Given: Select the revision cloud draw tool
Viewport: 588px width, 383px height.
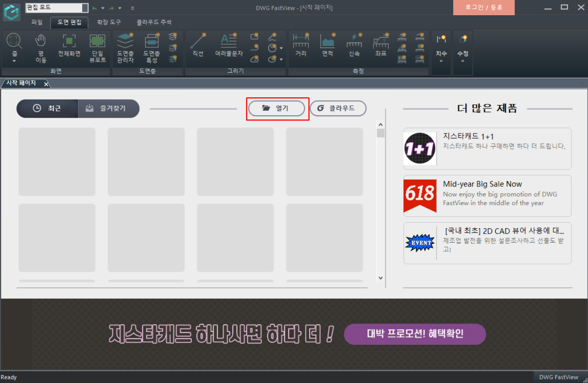Looking at the screenshot, I should (255, 59).
